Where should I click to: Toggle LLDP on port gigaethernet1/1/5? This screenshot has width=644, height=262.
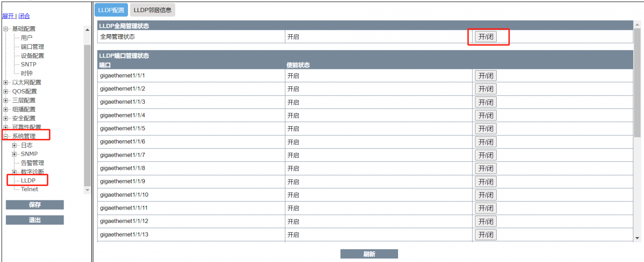click(486, 129)
